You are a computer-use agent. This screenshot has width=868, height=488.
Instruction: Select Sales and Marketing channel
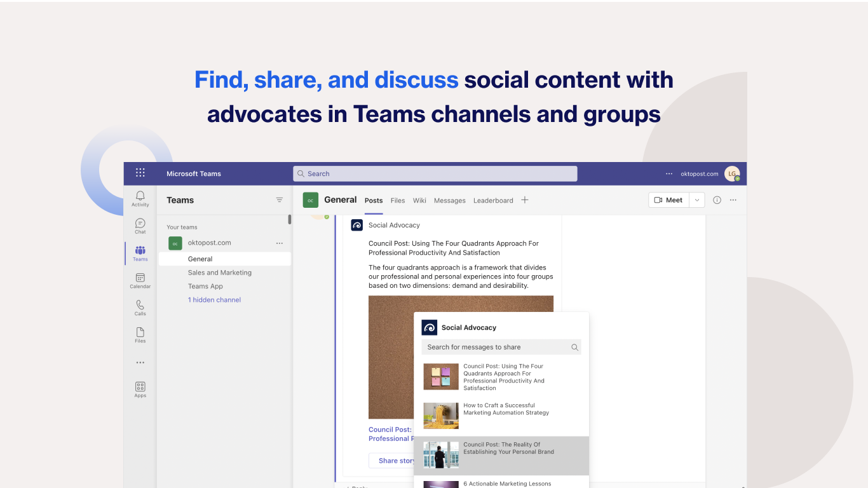click(220, 273)
